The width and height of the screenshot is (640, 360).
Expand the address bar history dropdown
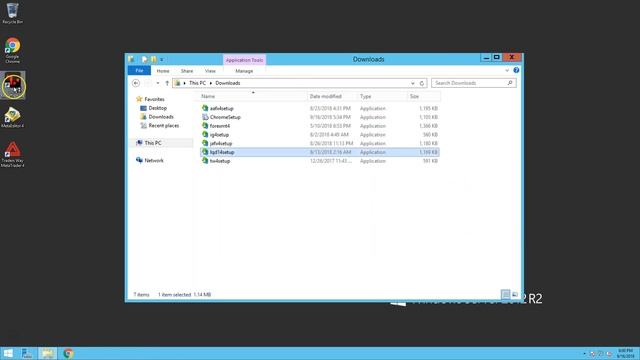(413, 83)
